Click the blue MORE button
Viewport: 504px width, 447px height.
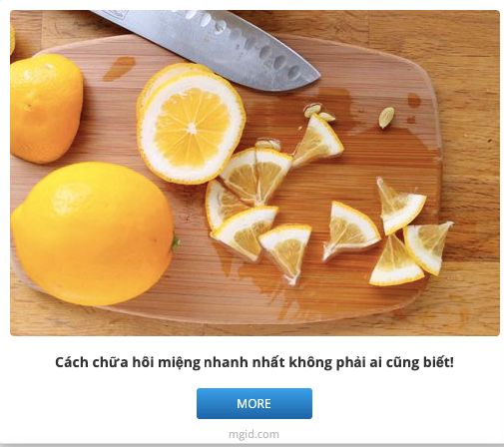pos(254,403)
